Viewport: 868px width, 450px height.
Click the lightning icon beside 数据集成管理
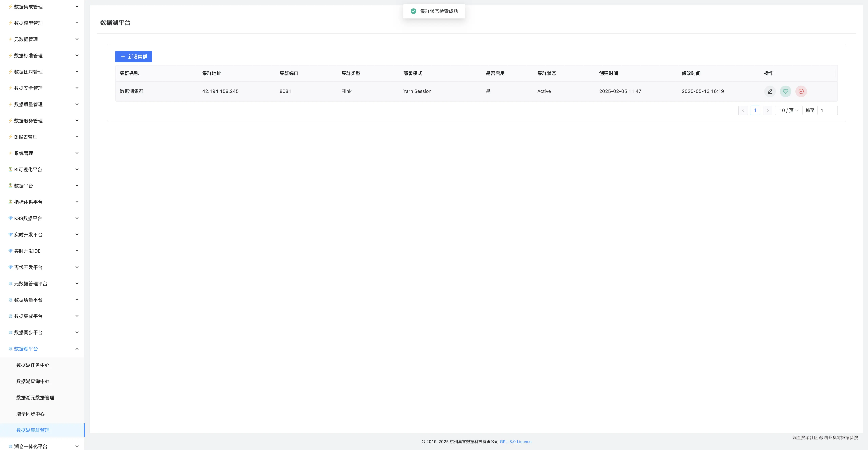coord(11,7)
